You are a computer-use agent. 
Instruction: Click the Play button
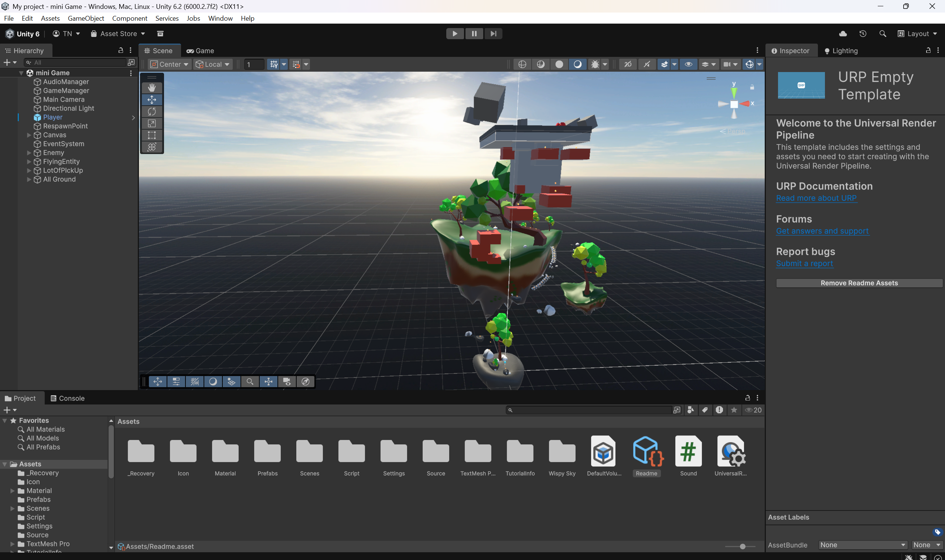[x=455, y=34]
